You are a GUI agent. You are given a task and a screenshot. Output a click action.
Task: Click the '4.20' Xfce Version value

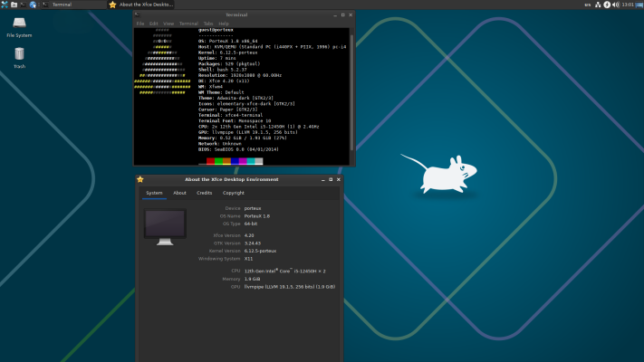pos(249,235)
